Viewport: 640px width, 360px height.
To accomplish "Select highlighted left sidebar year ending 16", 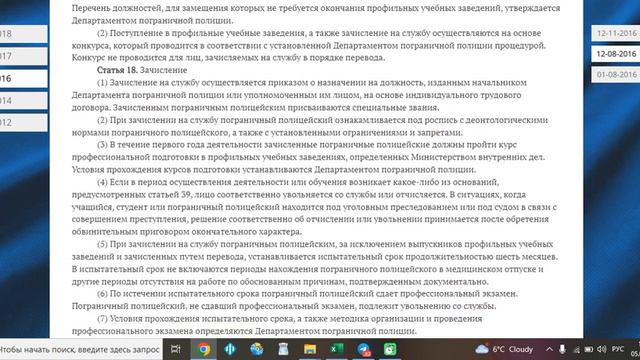I will tap(24, 78).
